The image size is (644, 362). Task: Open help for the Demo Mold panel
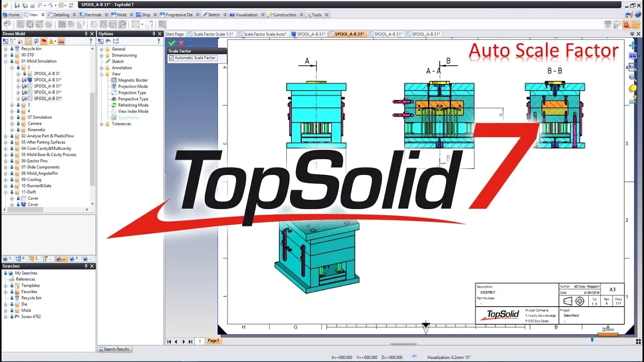[x=91, y=41]
